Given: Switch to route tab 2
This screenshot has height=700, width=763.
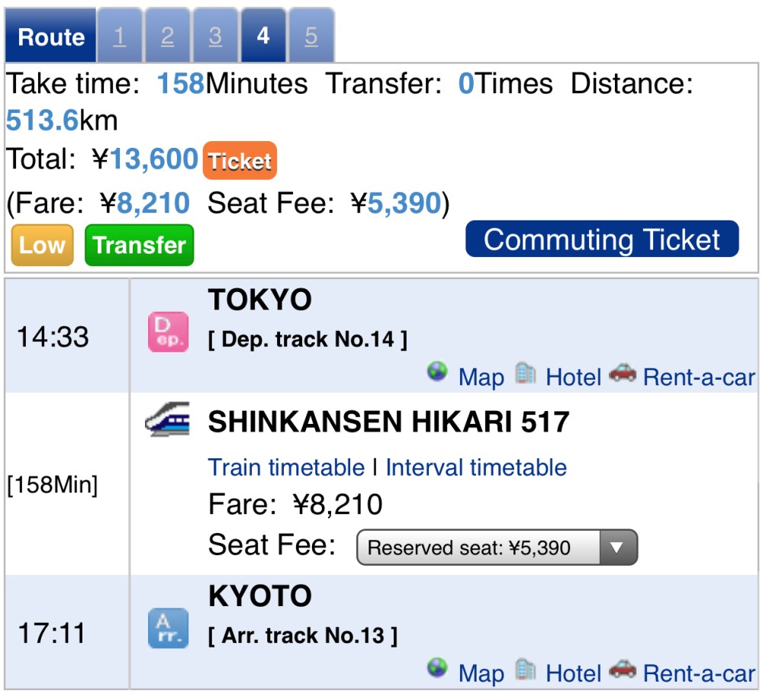Looking at the screenshot, I should [x=168, y=36].
